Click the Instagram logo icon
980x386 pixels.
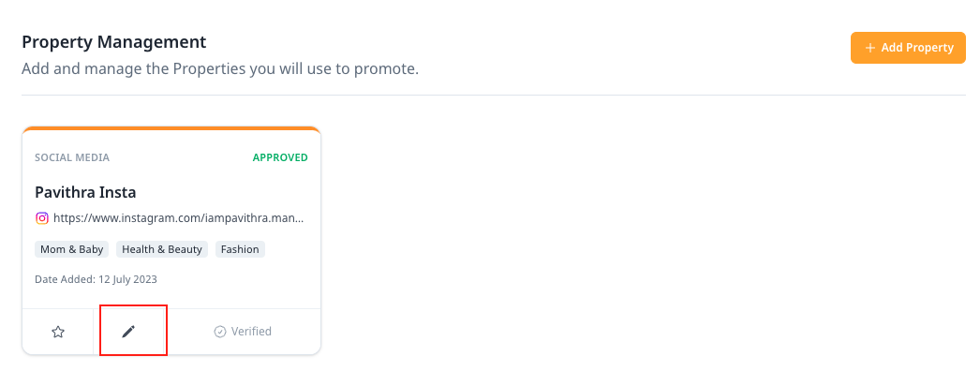click(x=42, y=218)
